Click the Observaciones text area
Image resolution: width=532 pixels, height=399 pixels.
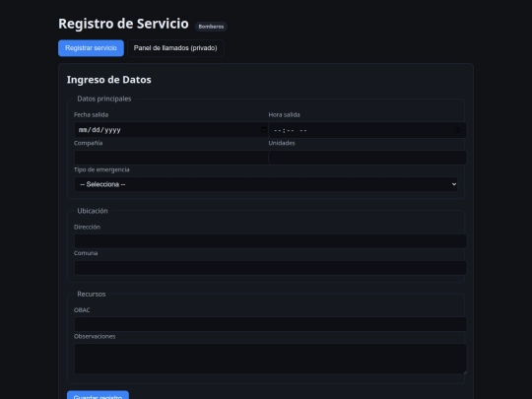270,359
